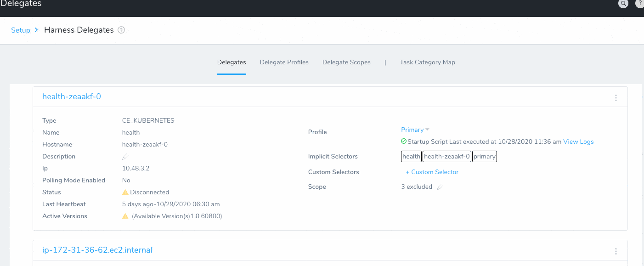Click the Hostname value health-zeaakf-0
644x266 pixels.
pos(145,144)
